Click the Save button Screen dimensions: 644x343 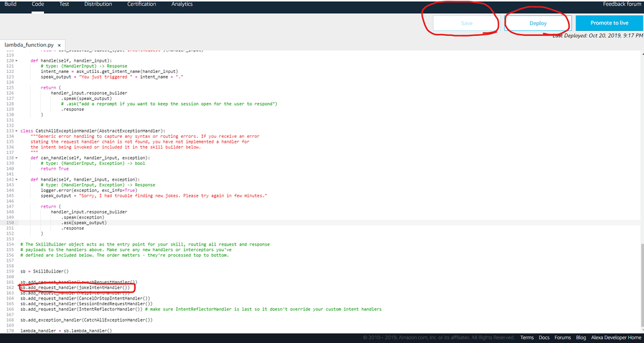pos(467,23)
